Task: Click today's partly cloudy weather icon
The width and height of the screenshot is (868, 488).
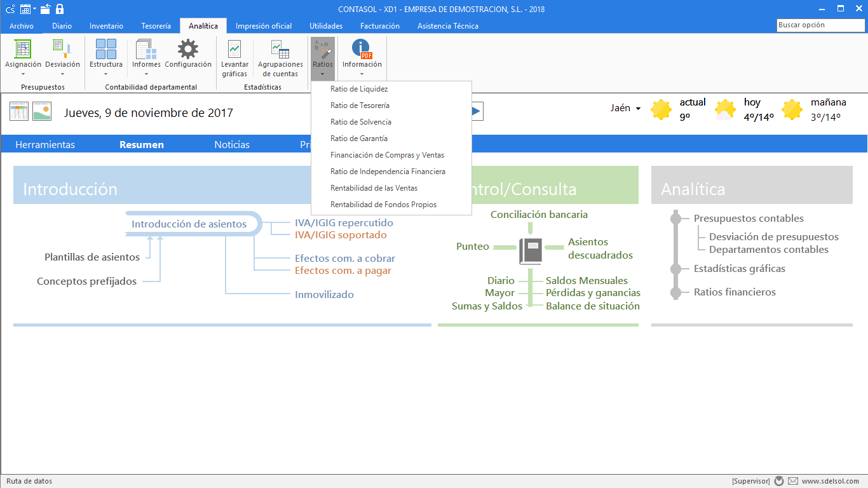Action: coord(726,109)
